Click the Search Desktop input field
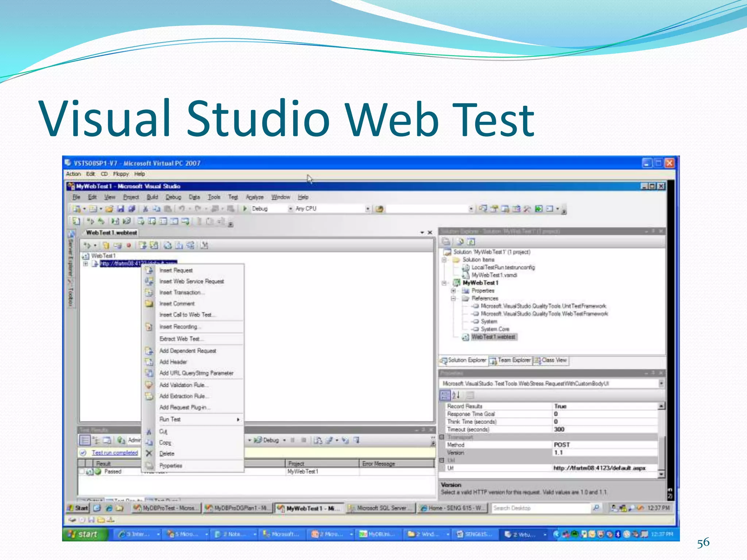Viewport: 747px width, 560px height. 541,508
